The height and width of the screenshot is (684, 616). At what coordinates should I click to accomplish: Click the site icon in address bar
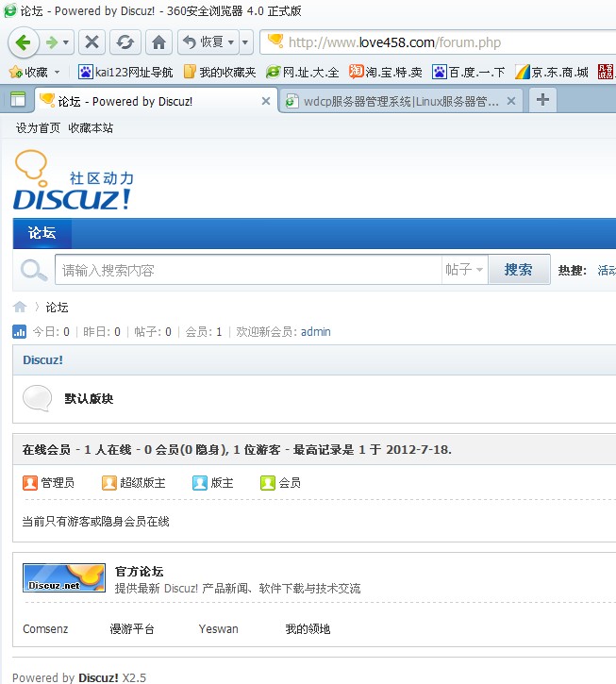coord(275,41)
